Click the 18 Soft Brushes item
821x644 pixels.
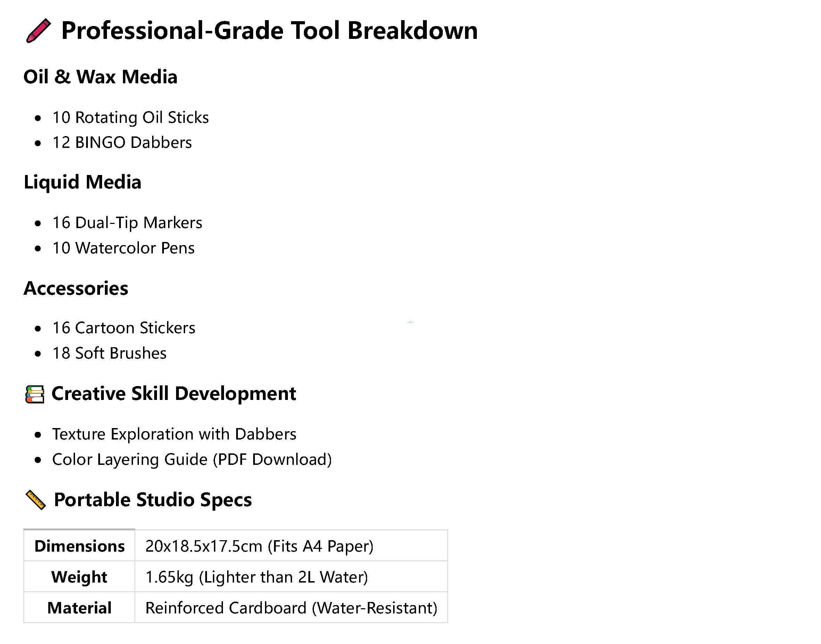tap(109, 353)
